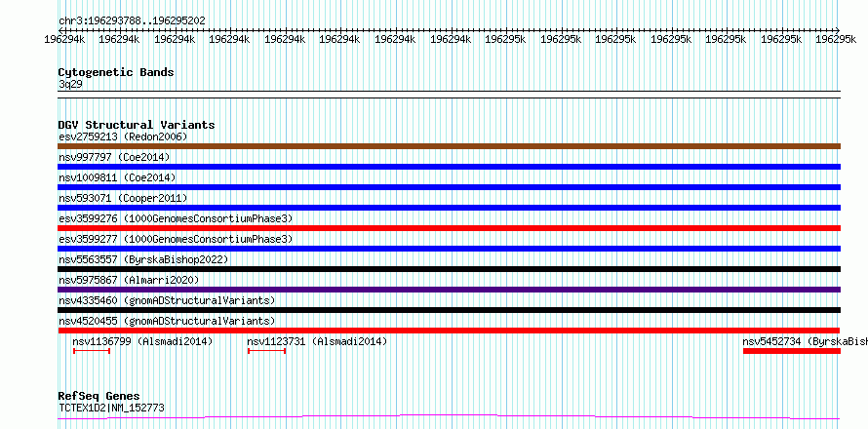Screen dimensions: 868x429
Task: Click the esv3599276 red variant bar
Action: (449, 228)
